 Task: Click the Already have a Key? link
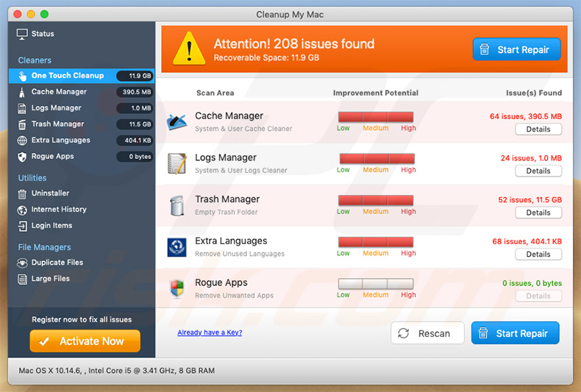(x=210, y=332)
